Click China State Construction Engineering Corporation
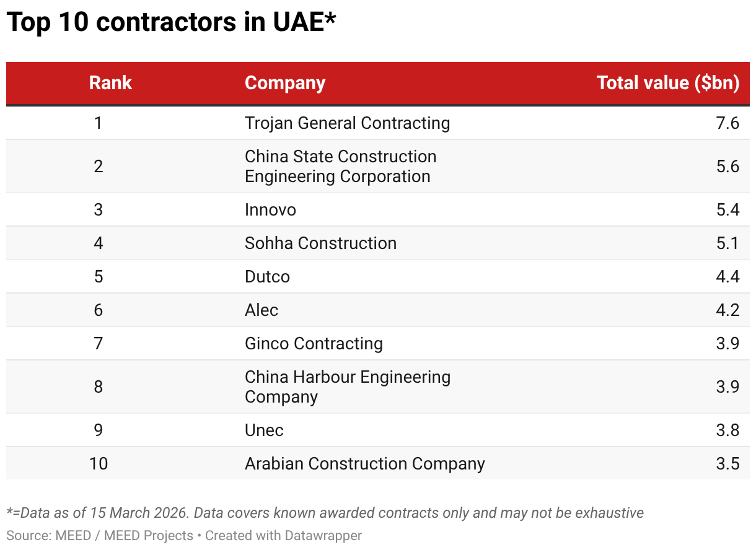 (340, 166)
